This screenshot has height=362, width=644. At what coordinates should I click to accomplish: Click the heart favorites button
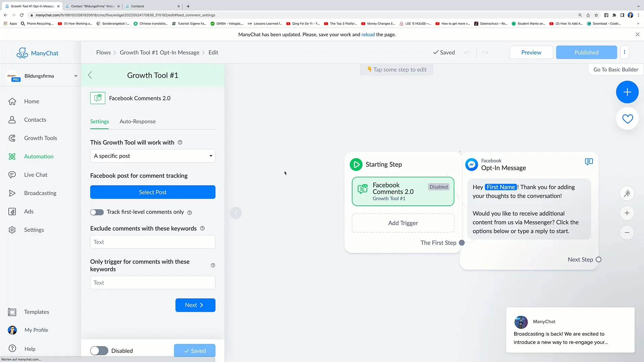pyautogui.click(x=627, y=119)
